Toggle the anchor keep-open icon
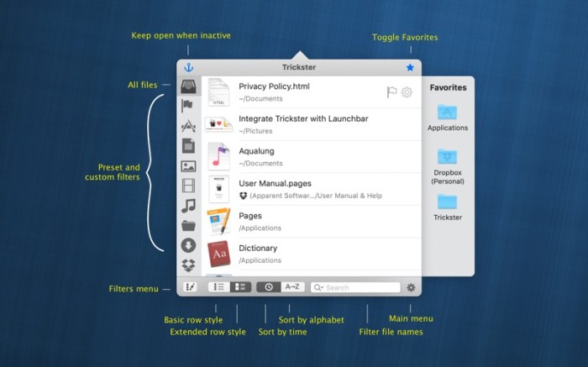This screenshot has width=588, height=367. tap(189, 67)
